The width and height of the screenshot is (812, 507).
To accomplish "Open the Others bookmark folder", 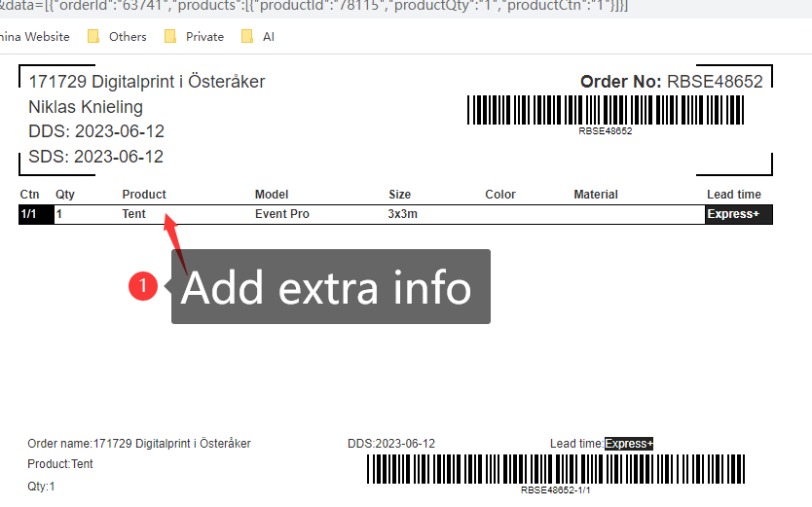I will tap(117, 37).
